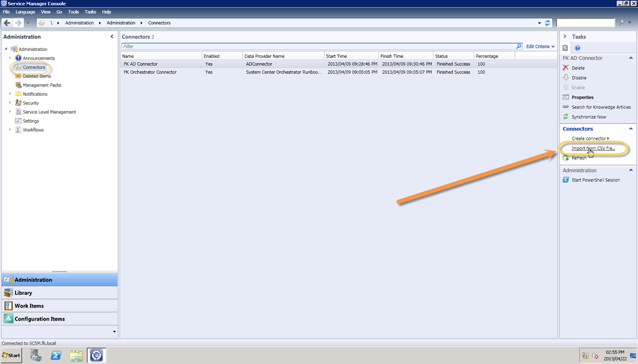Image resolution: width=638 pixels, height=364 pixels.
Task: Expand the Workflows tree node
Action: [10, 130]
